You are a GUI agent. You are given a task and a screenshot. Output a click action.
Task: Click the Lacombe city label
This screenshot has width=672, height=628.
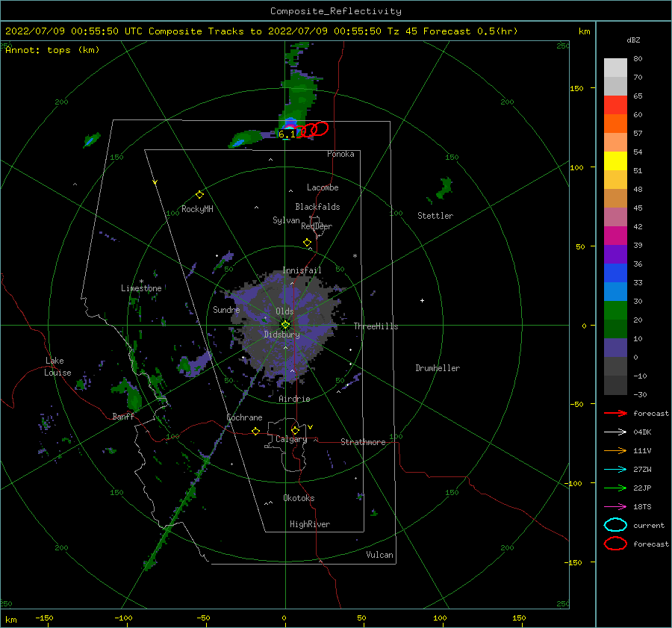(323, 187)
